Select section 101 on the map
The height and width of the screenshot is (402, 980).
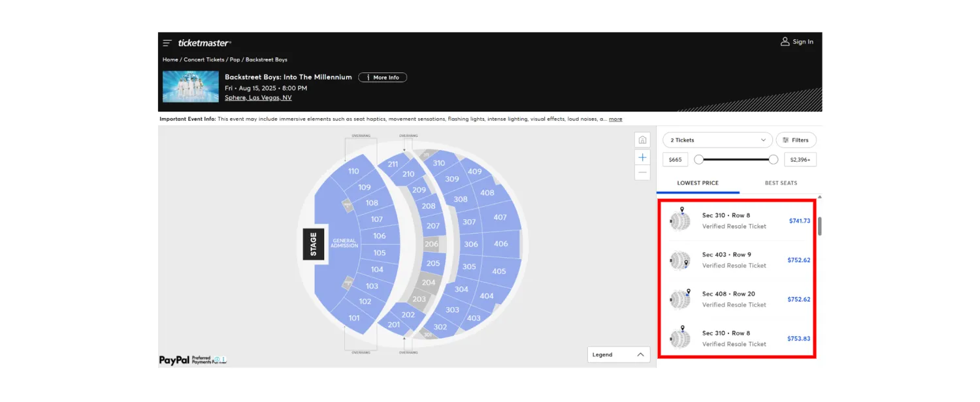coord(353,318)
